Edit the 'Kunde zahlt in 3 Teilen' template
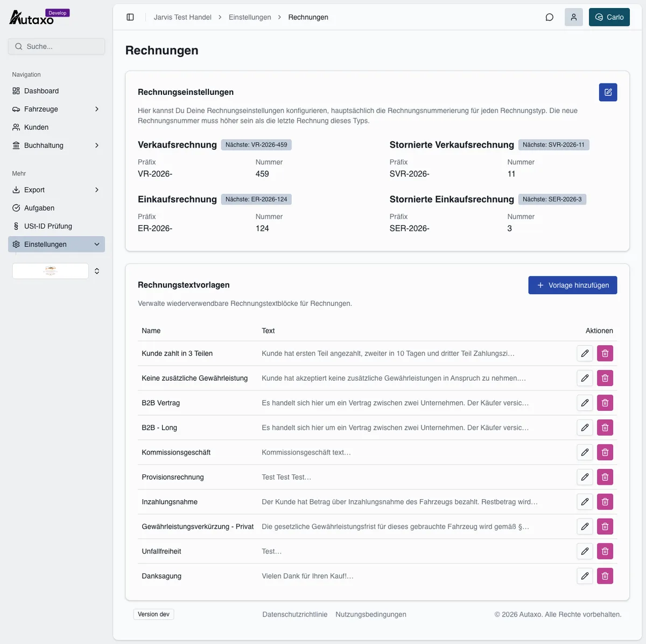This screenshot has height=644, width=646. [585, 353]
